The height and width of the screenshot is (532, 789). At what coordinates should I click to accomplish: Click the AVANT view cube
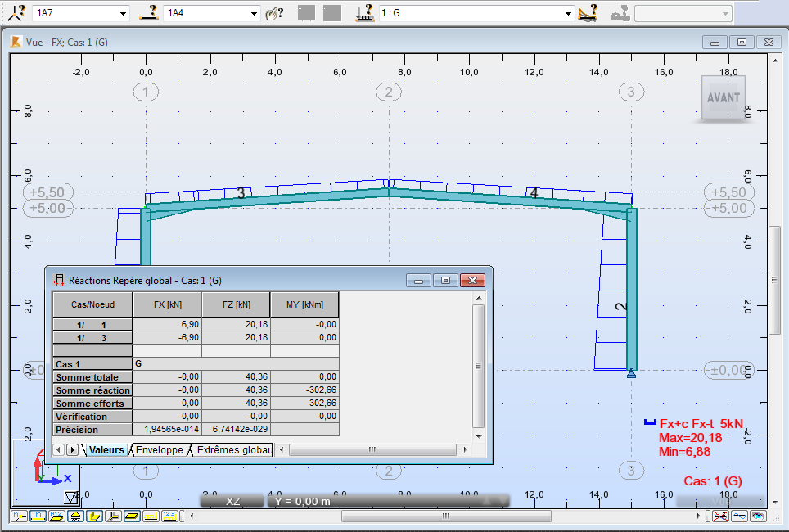click(x=723, y=97)
